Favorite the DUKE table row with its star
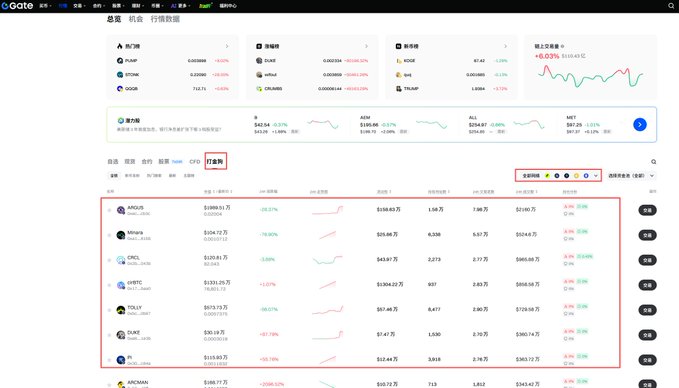679x388 pixels. tap(109, 335)
